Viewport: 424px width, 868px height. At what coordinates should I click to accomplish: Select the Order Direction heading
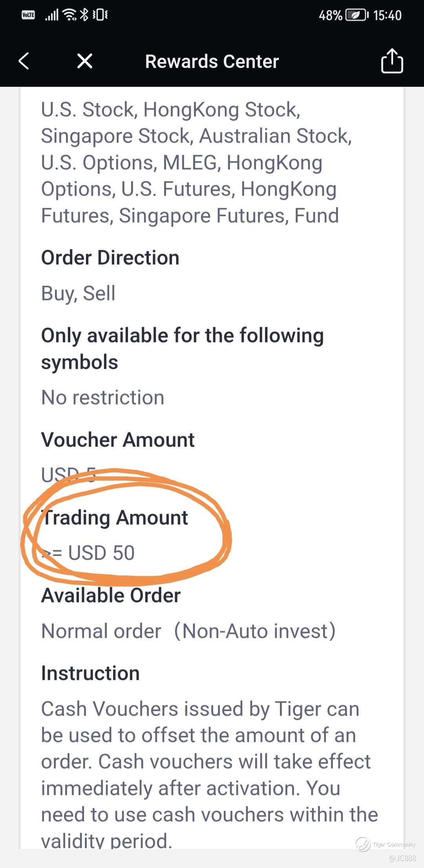tap(110, 258)
